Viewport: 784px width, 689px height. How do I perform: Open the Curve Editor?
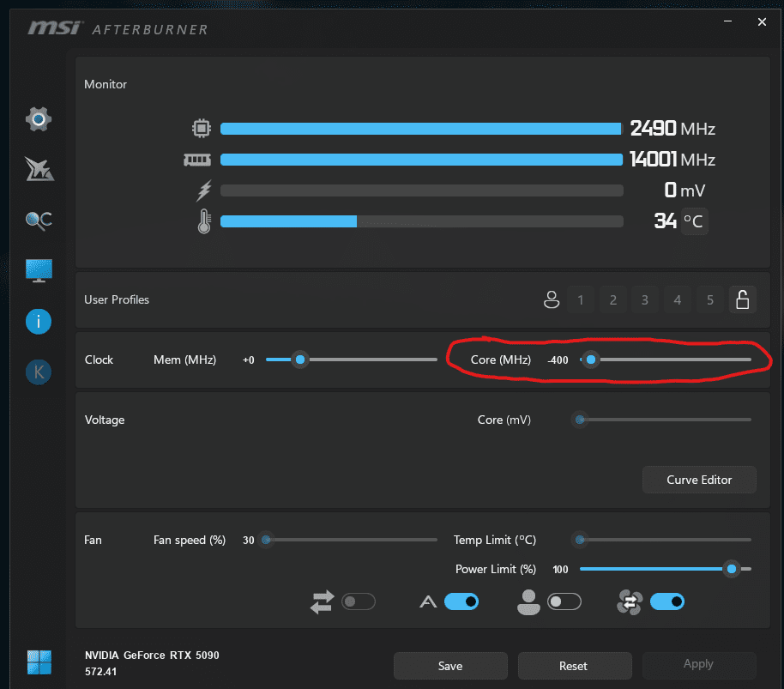pyautogui.click(x=699, y=480)
